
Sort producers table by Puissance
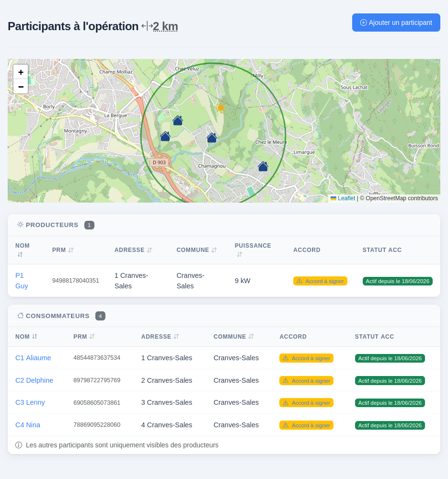240,254
